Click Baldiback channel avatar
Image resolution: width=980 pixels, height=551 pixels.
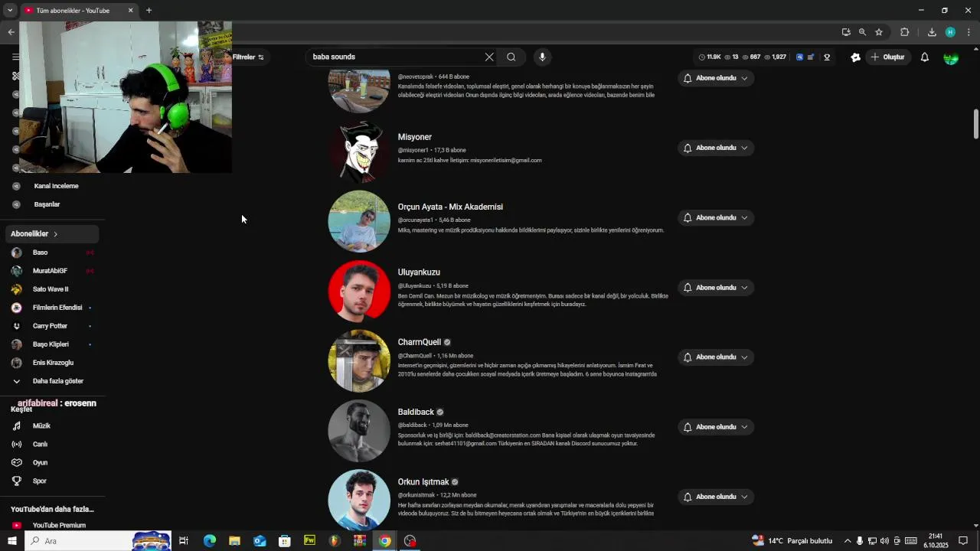click(x=359, y=430)
